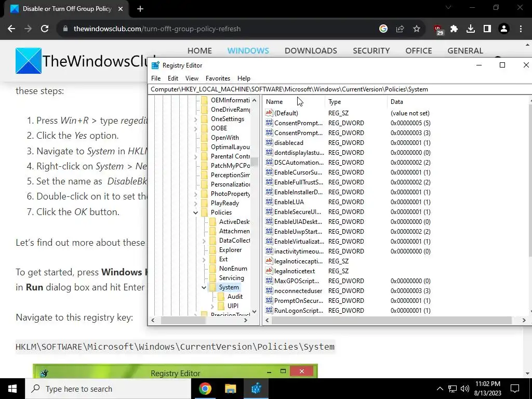Click TheWindowsClub site logo
Screen dimensions: 532x399
click(x=29, y=61)
